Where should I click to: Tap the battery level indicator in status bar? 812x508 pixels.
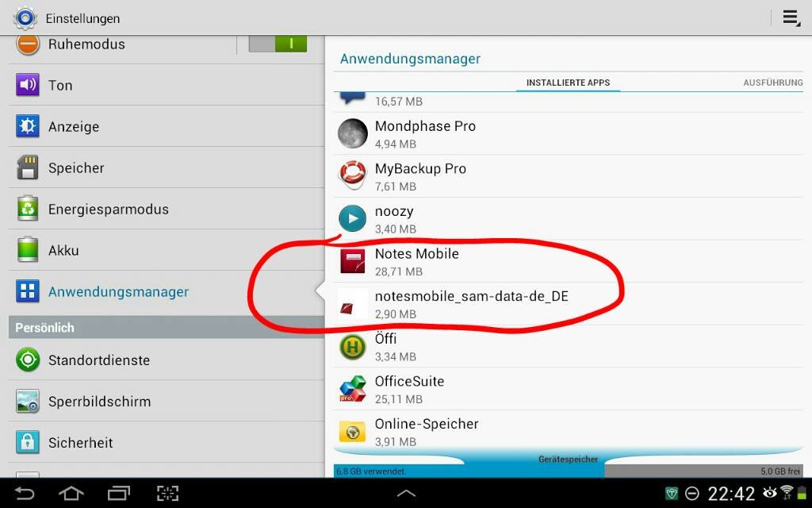pyautogui.click(x=802, y=493)
